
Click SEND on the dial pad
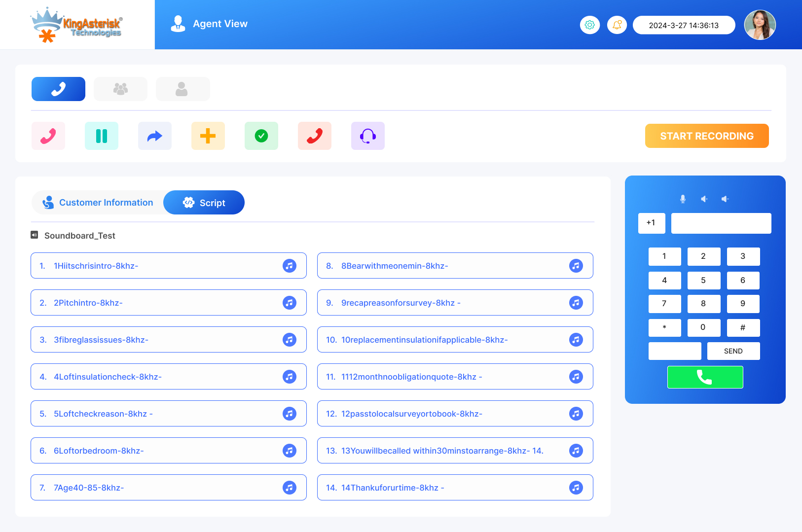point(733,351)
